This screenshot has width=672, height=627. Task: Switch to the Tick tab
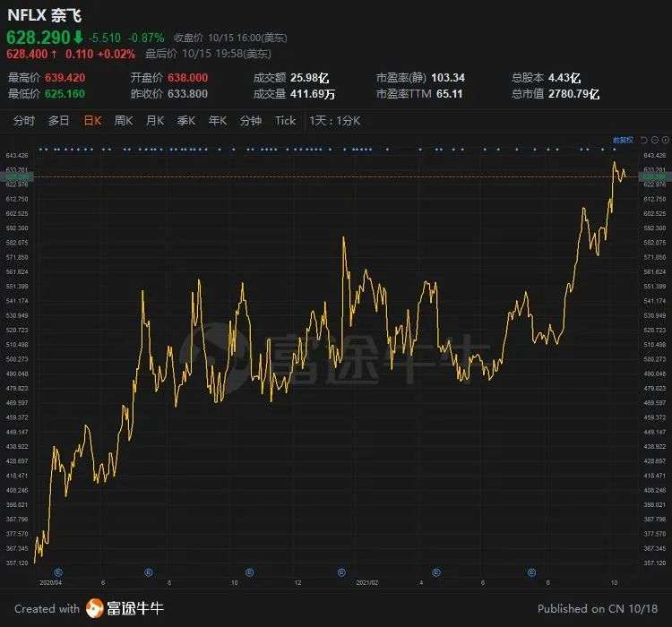point(285,121)
